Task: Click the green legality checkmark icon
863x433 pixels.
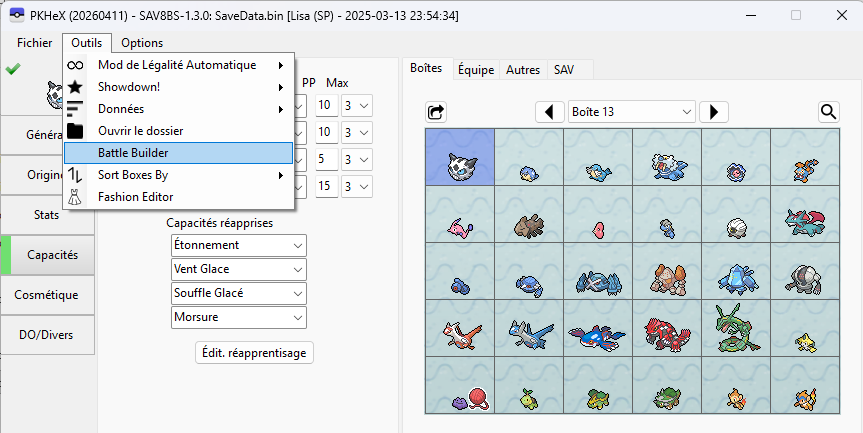Action: click(x=12, y=69)
